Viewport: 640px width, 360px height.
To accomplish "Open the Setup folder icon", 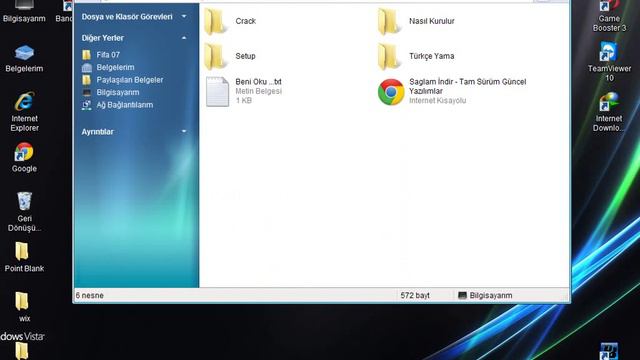I will point(215,57).
